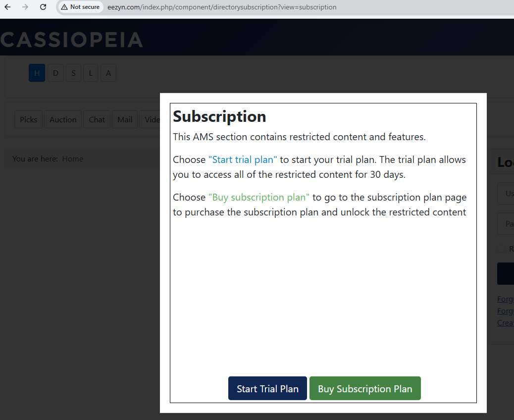
Task: Select the D letter button
Action: pyautogui.click(x=55, y=73)
